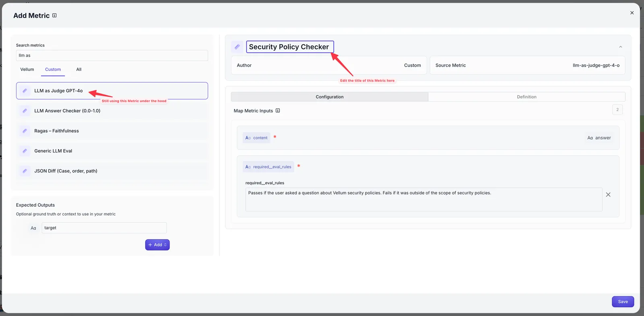Image resolution: width=644 pixels, height=316 pixels.
Task: Click the mapped inputs count badge showing 2
Action: 617,110
